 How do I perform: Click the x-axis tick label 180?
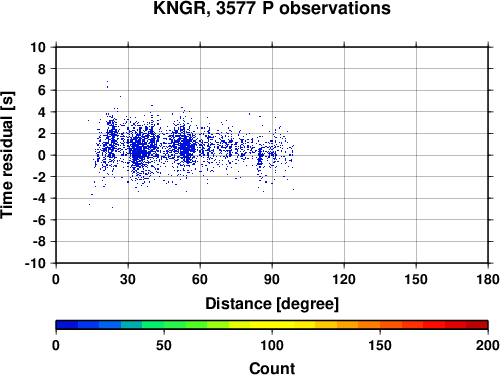tap(488, 279)
